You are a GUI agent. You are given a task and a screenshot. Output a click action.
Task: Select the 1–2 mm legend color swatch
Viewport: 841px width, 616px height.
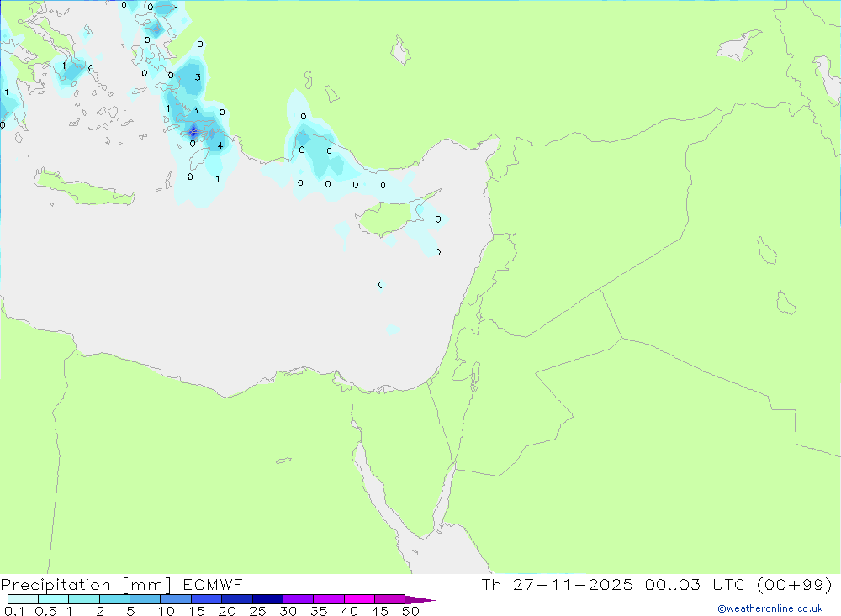83,599
